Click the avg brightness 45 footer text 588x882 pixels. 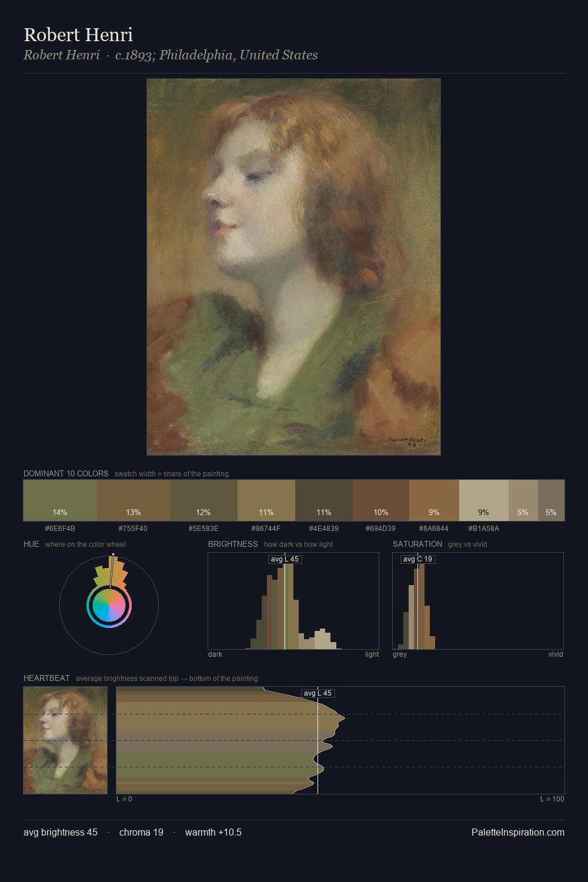coord(61,832)
